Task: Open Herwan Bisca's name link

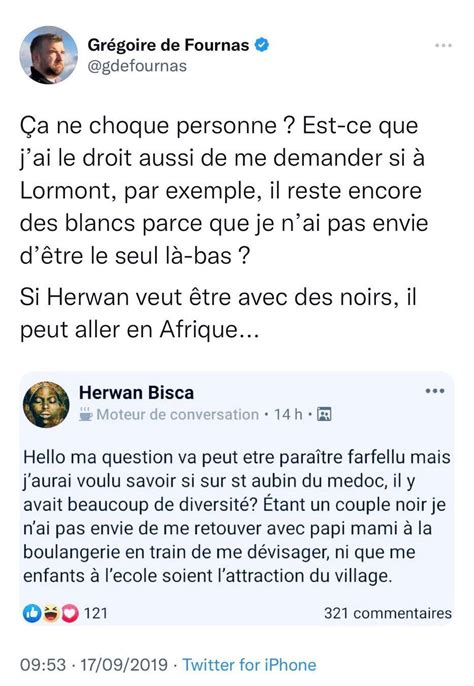Action: 137,392
